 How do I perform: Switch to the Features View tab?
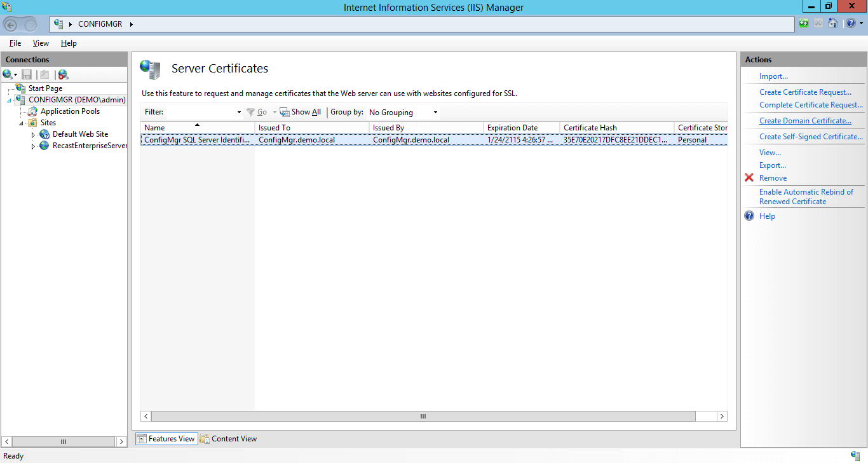point(166,439)
